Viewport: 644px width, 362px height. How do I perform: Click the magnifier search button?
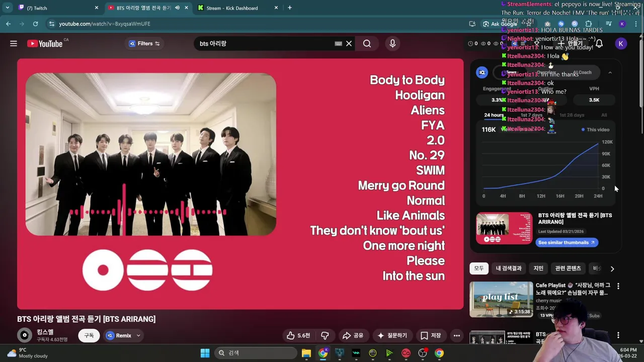coord(367,44)
